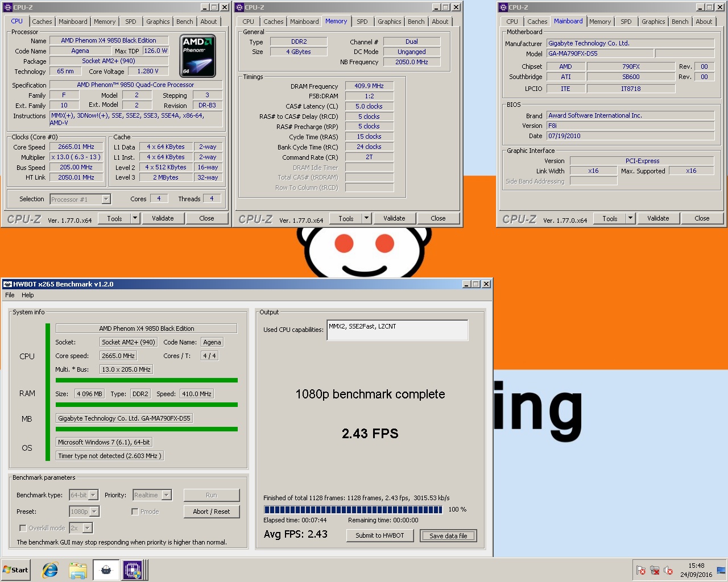Click the 2.43 FPS result text
Viewport: 728px width, 582px height.
click(x=370, y=434)
